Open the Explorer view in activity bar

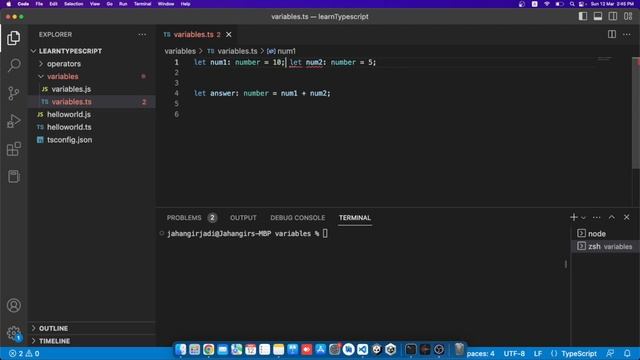pos(13,38)
